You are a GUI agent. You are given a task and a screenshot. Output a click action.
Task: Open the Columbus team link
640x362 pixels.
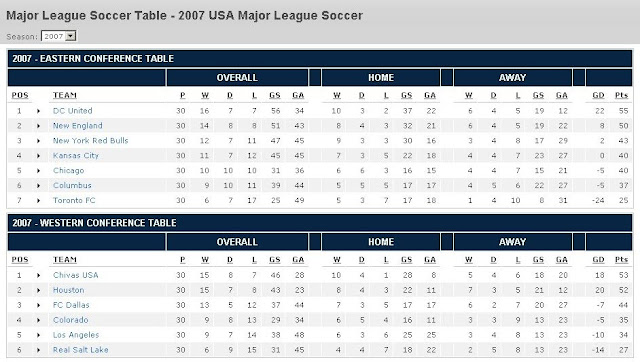(x=72, y=186)
